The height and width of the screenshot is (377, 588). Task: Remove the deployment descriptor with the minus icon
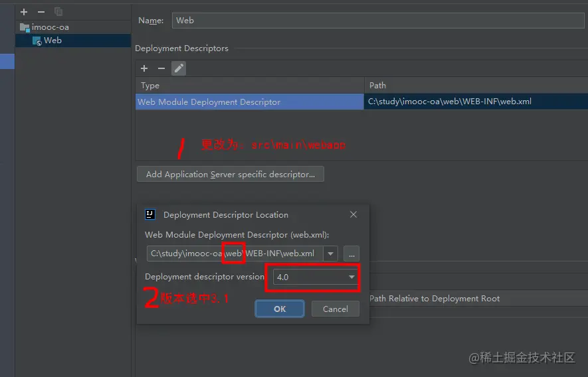pos(161,68)
